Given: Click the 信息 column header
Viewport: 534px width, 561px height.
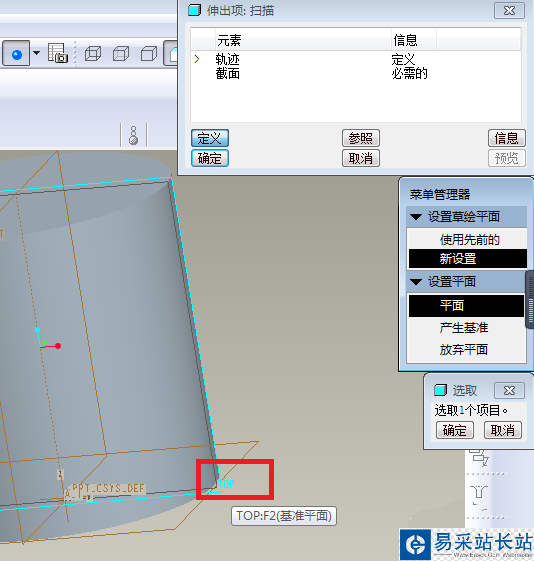Looking at the screenshot, I should 413,40.
